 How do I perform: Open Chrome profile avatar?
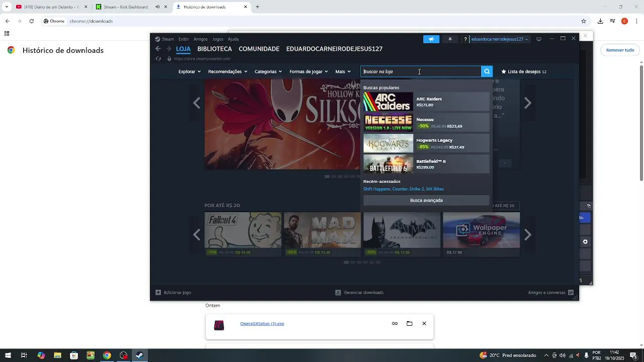(624, 21)
